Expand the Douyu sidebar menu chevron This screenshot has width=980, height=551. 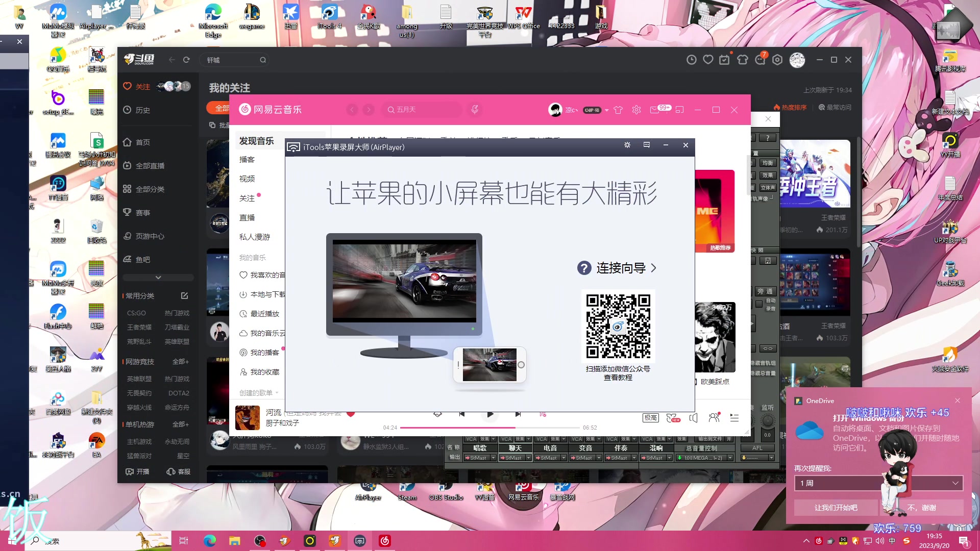coord(158,278)
